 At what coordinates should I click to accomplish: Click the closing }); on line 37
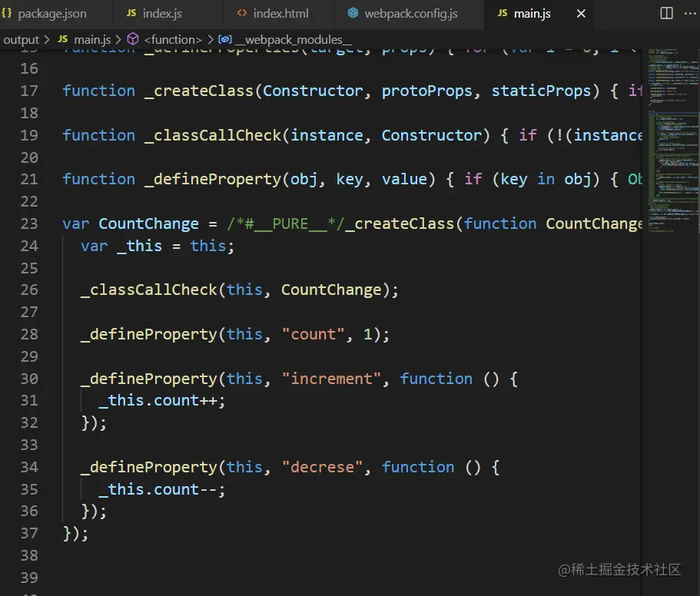click(x=75, y=534)
